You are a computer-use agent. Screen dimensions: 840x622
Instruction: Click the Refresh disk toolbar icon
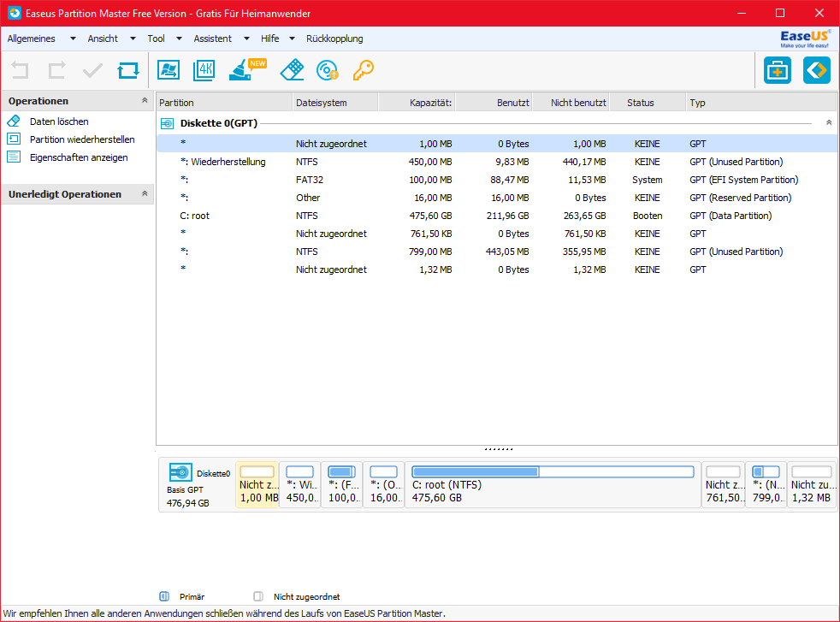(128, 70)
